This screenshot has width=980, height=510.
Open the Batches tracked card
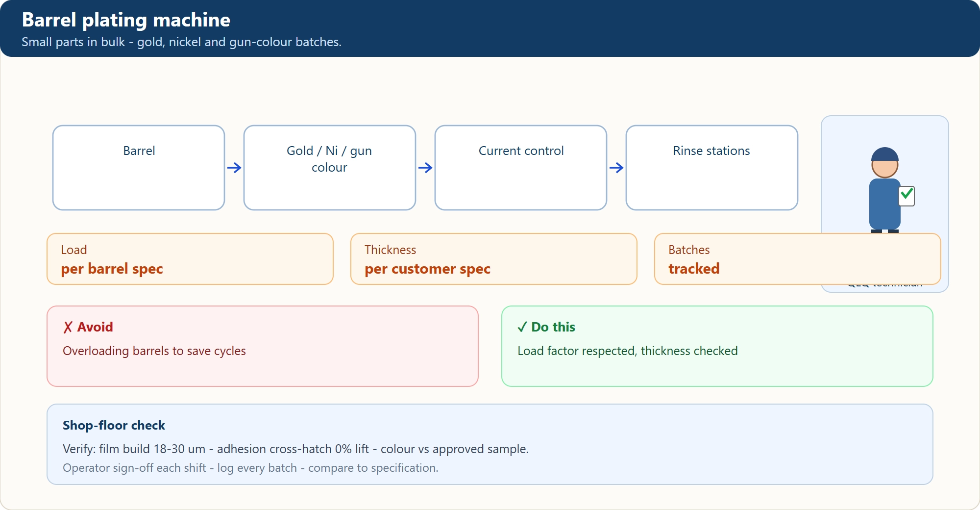click(x=798, y=259)
